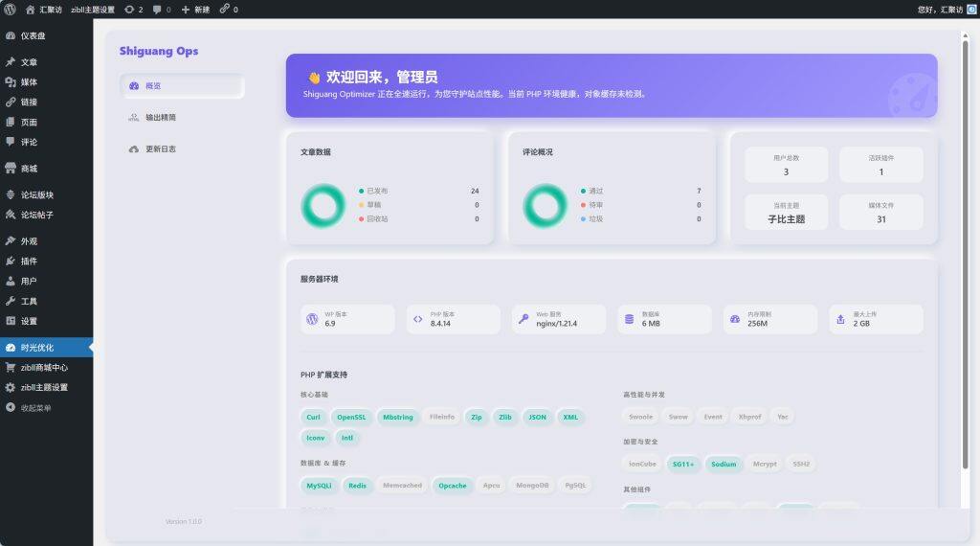Open 仪表盘 dashboard menu
980x546 pixels.
pyautogui.click(x=46, y=35)
